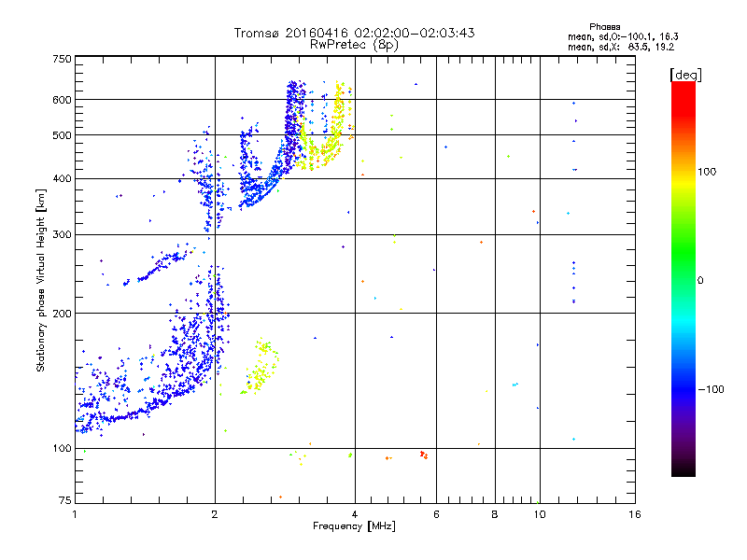
Task: Click the y-axis tick label '75'
Action: pos(65,500)
